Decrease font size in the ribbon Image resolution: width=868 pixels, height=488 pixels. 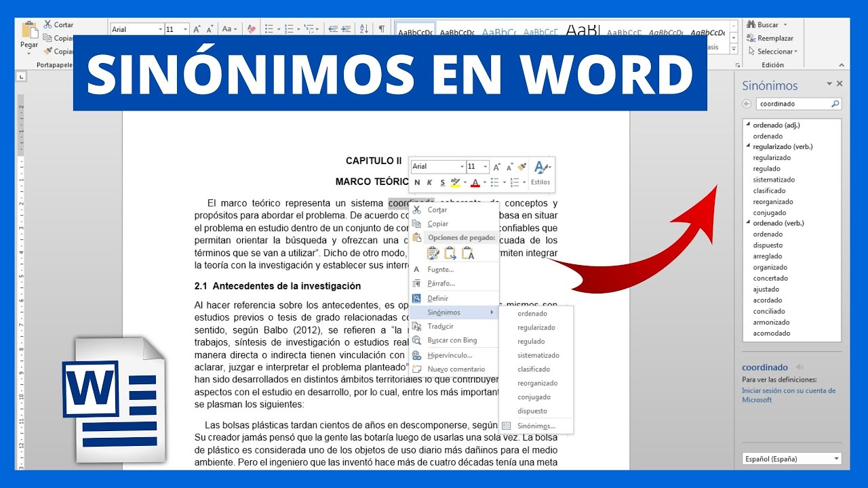tap(210, 29)
